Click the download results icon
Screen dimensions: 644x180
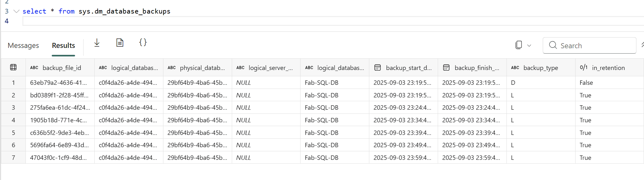tap(97, 43)
